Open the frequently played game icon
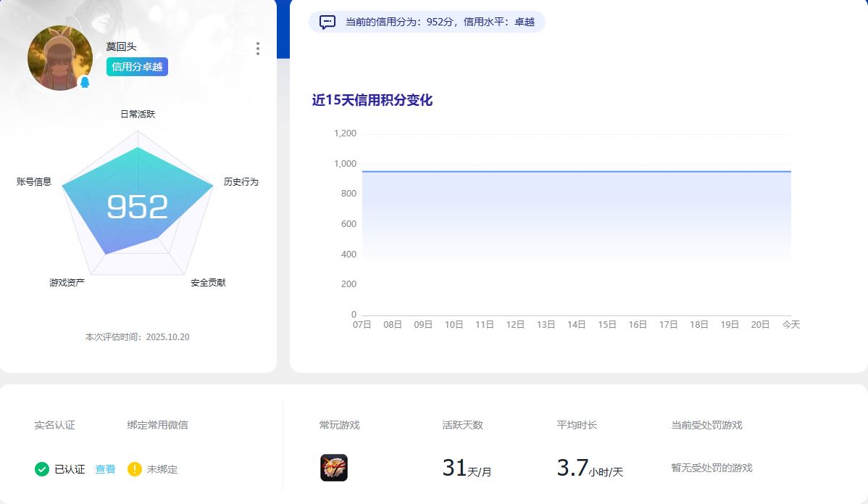 point(334,468)
